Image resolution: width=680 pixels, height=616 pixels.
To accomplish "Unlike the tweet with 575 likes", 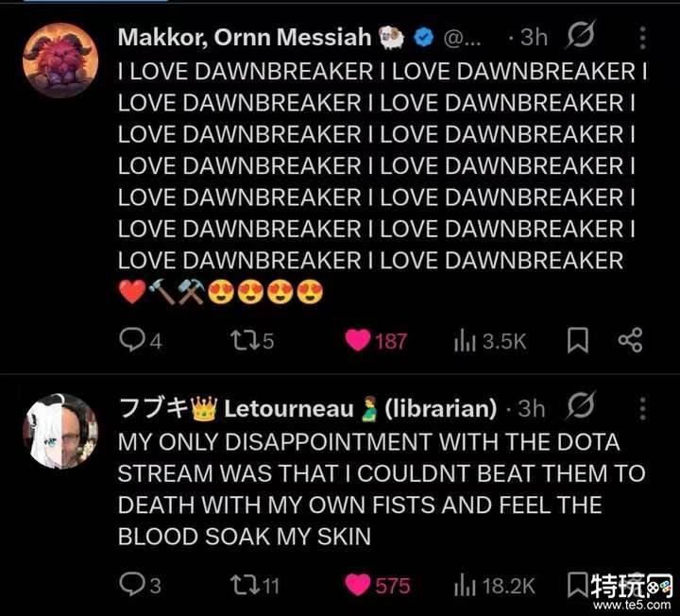I will (x=377, y=585).
